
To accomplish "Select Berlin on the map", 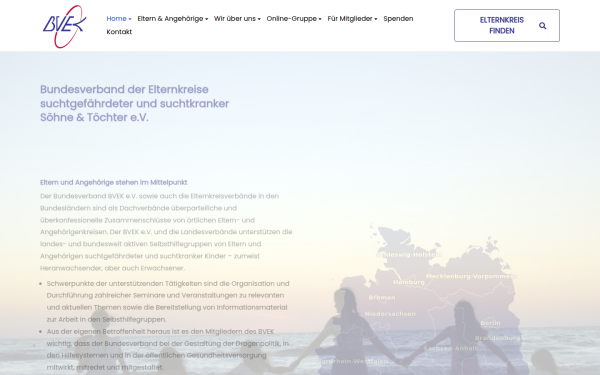I will (490, 323).
